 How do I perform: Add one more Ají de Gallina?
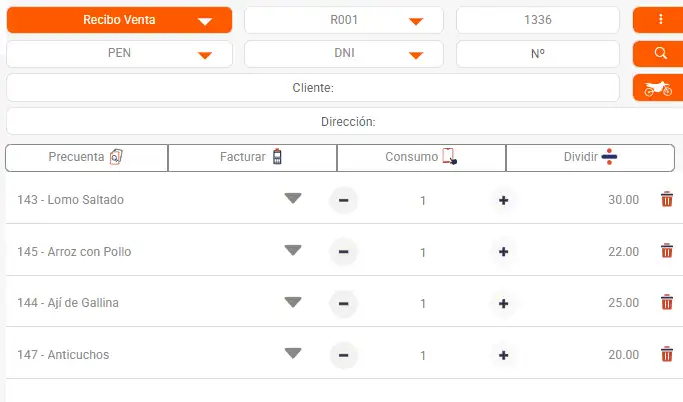[503, 303]
